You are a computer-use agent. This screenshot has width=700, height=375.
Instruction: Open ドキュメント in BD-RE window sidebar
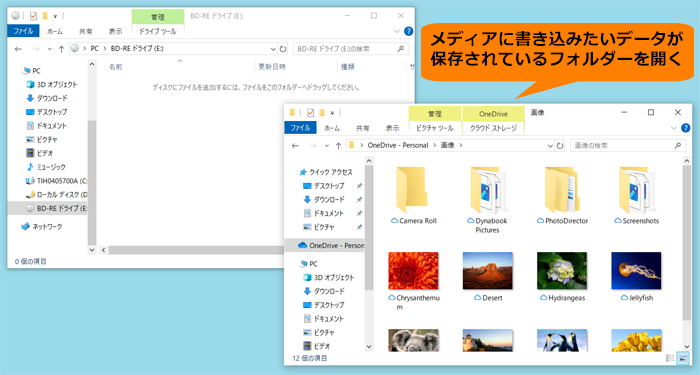tap(46, 126)
